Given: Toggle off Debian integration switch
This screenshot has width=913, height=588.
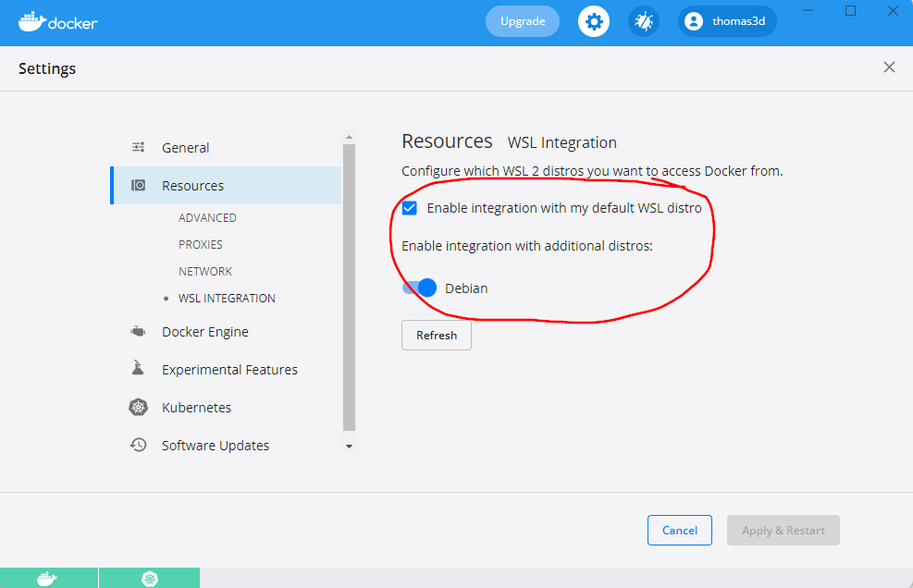Looking at the screenshot, I should [419, 288].
